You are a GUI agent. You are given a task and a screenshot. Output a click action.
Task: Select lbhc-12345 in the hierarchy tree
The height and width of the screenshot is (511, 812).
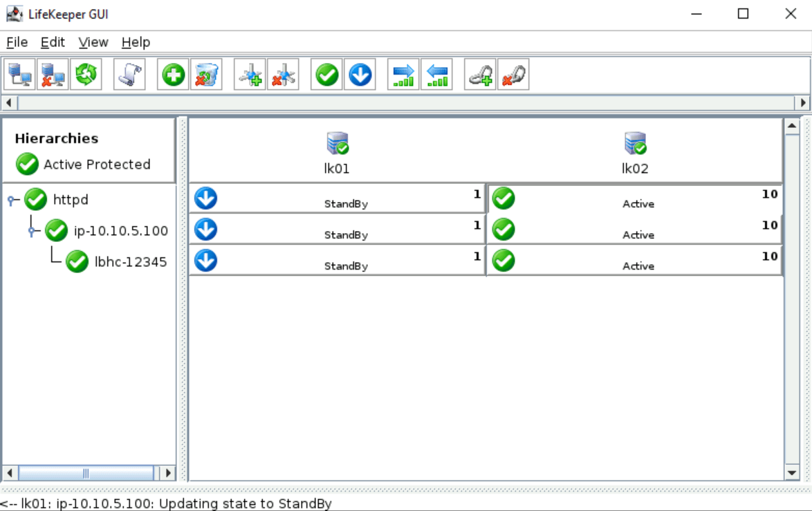[x=131, y=262]
